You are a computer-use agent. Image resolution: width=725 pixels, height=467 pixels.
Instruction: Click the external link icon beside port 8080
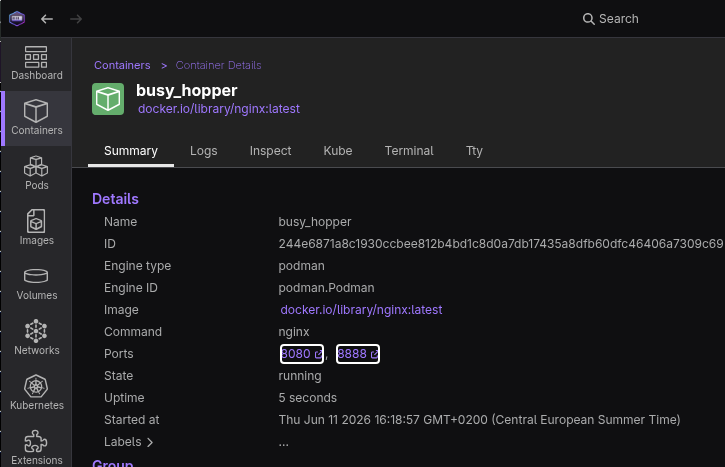point(318,354)
